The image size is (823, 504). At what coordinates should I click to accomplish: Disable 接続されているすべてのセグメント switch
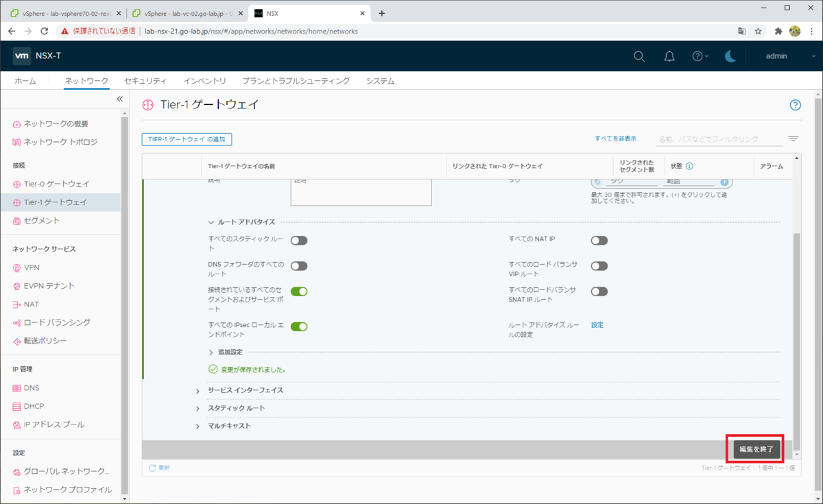pyautogui.click(x=299, y=291)
